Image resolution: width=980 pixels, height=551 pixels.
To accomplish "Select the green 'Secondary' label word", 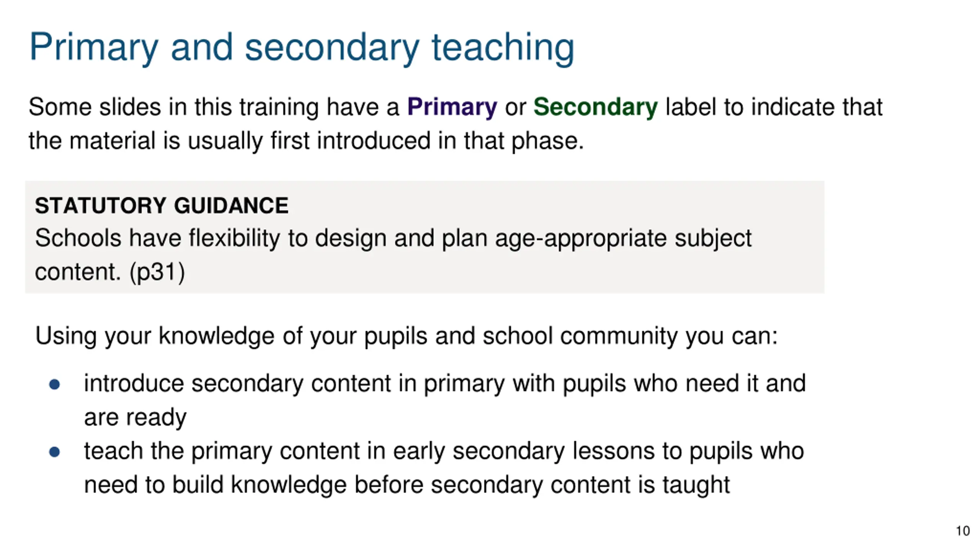I will 596,107.
